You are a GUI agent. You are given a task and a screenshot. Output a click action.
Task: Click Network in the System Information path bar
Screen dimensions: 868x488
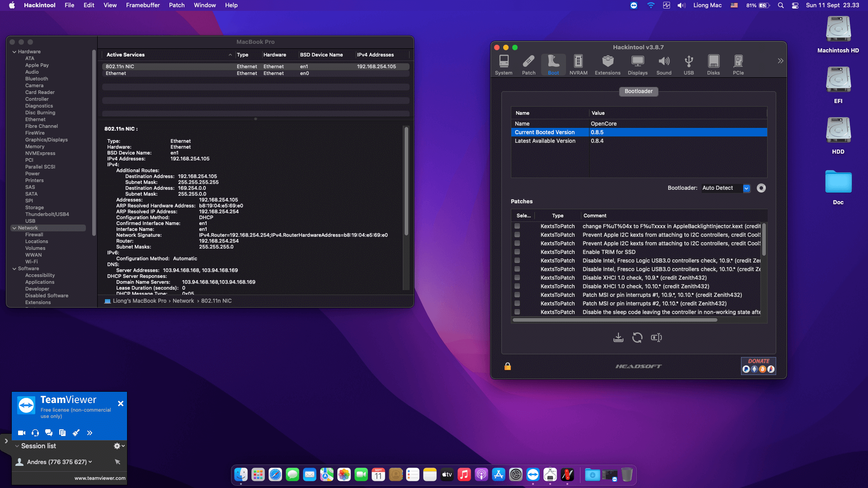(x=183, y=301)
